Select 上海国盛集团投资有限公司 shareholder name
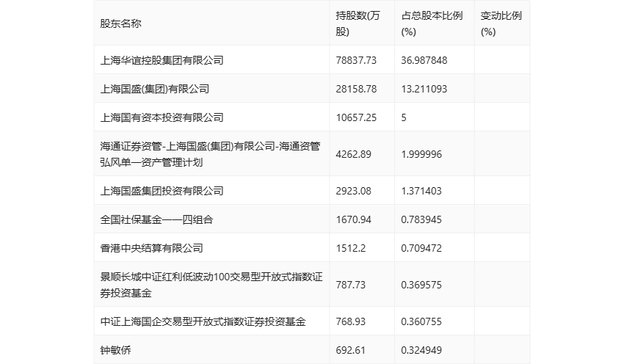Viewport: 624px width, 364px height. tap(162, 191)
